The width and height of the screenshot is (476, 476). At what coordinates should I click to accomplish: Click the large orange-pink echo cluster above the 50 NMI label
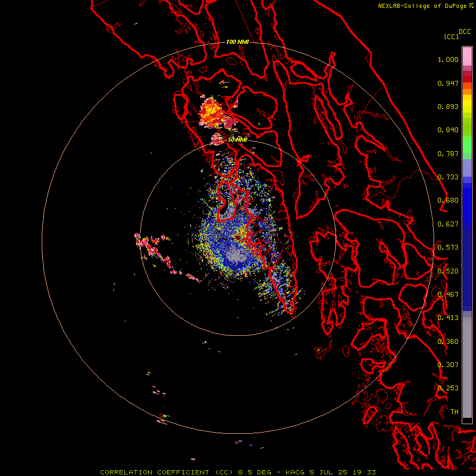[213, 114]
